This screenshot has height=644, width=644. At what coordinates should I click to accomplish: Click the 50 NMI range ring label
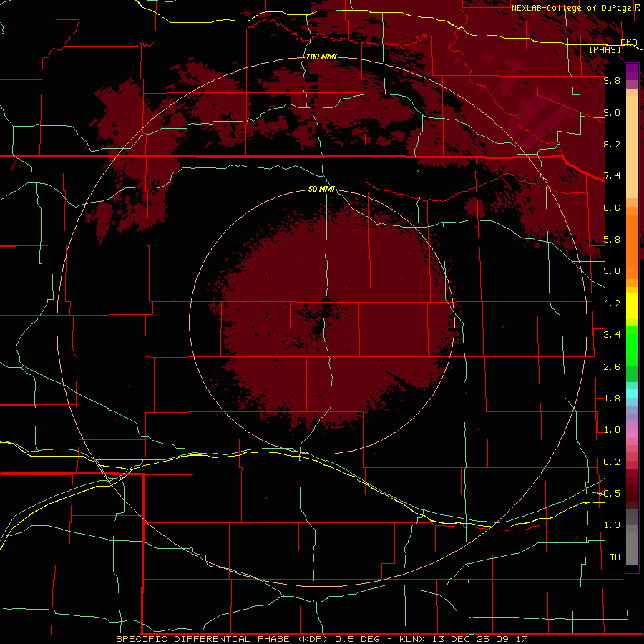(x=321, y=189)
